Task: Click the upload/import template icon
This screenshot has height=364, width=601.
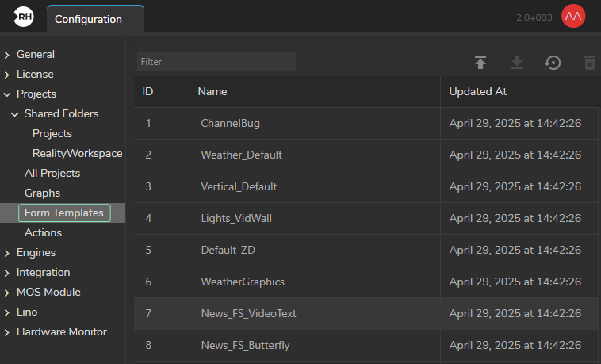Action: point(480,63)
